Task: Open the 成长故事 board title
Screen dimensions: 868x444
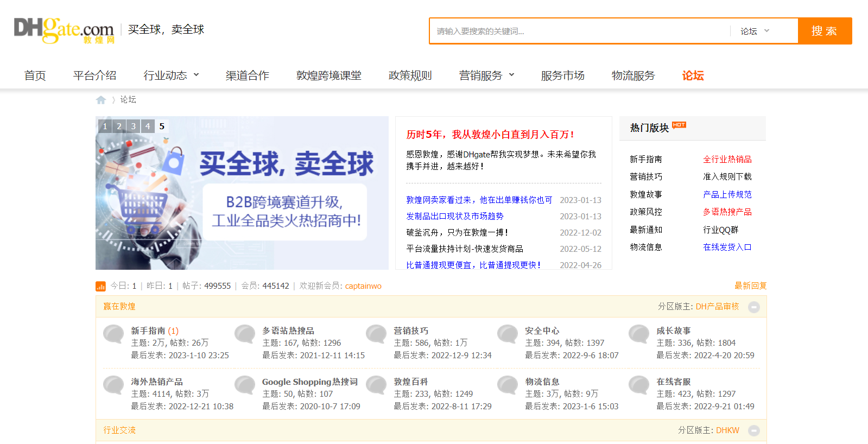Action: pos(673,331)
